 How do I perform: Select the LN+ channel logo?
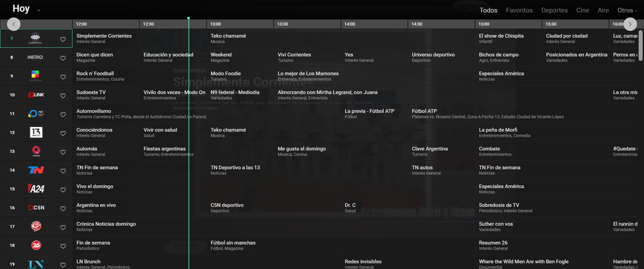35,263
